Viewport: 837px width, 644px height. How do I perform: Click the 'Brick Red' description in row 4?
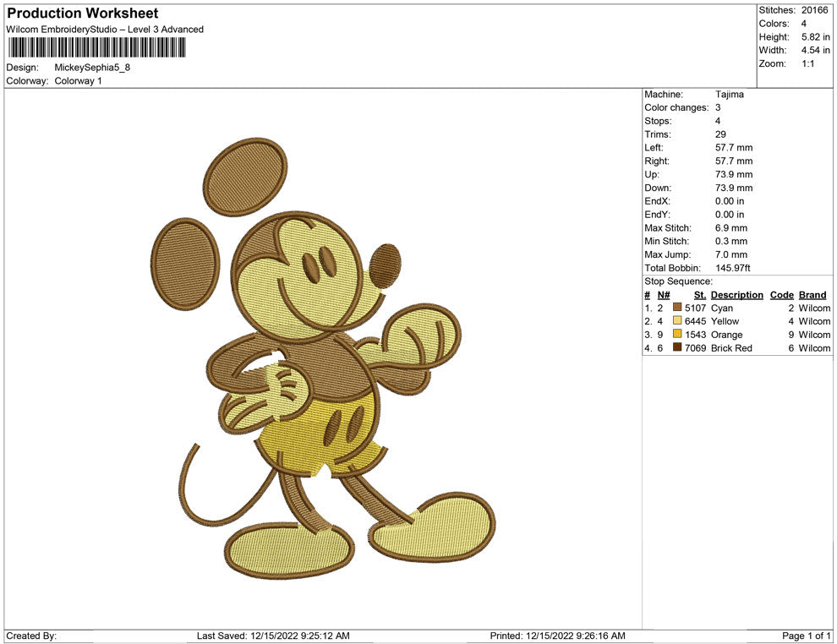731,348
